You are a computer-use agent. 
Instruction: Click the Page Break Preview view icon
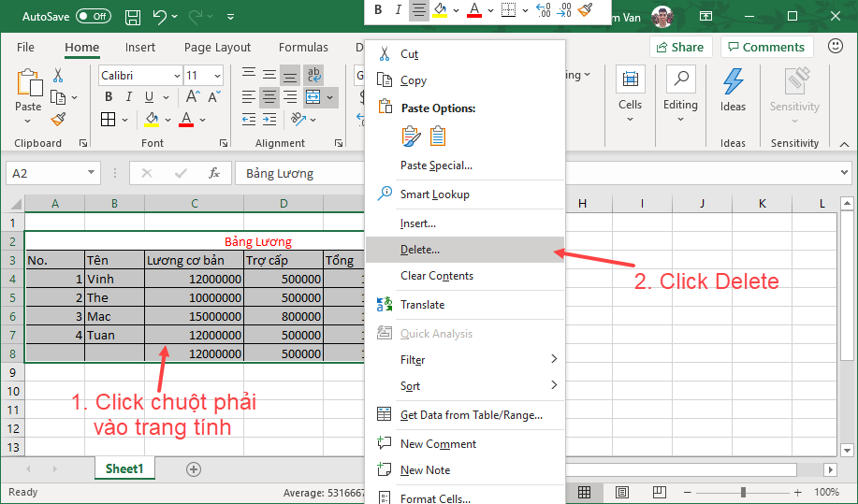[660, 492]
